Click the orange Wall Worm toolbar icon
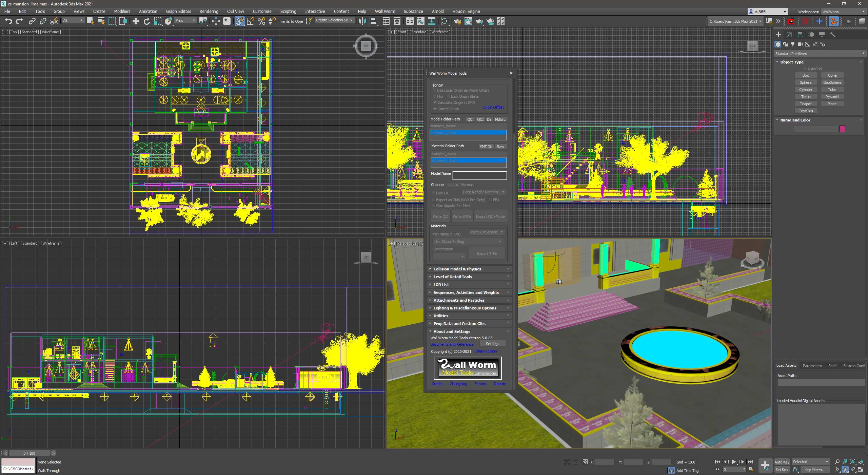This screenshot has width=868, height=475. (x=834, y=21)
